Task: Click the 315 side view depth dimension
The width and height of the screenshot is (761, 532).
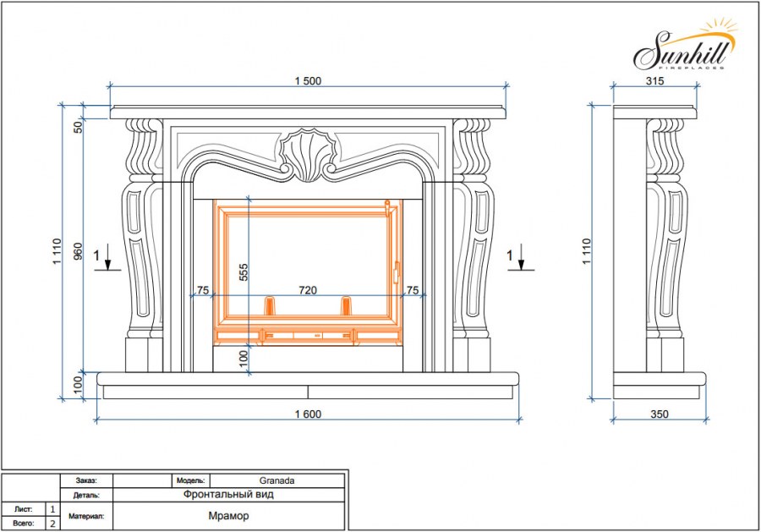Action: pos(654,81)
